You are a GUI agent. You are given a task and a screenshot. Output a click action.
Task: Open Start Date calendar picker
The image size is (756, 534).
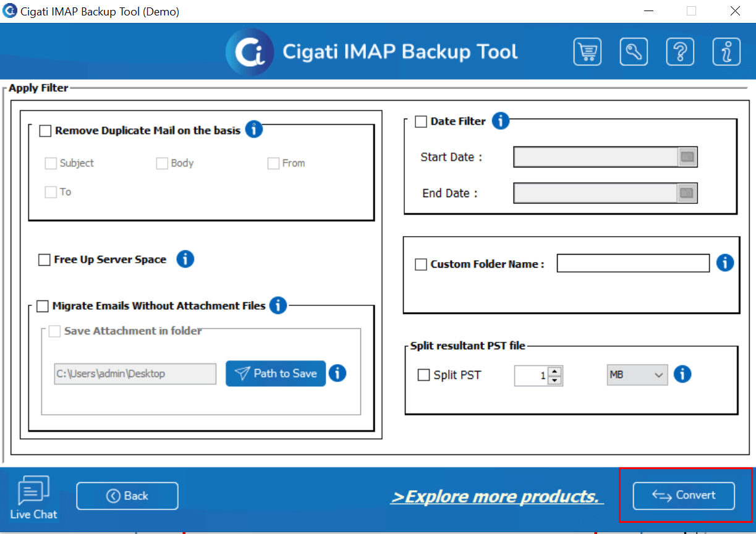[687, 157]
